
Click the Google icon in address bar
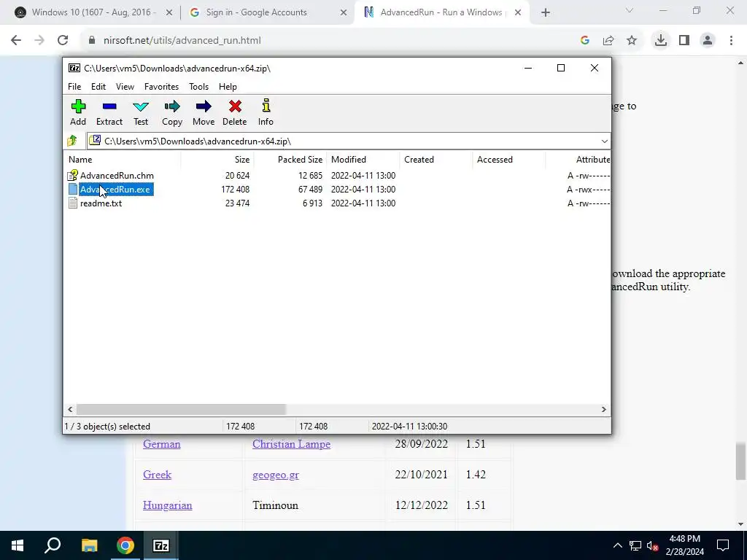pyautogui.click(x=585, y=41)
